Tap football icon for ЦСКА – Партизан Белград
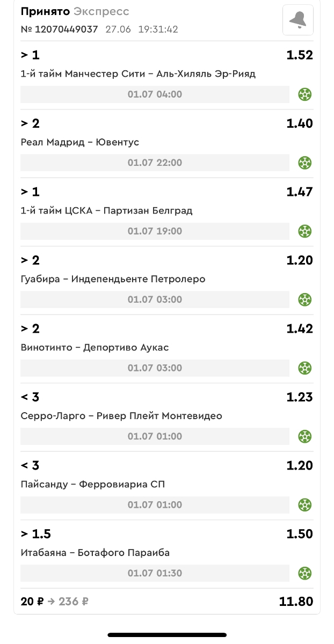The image size is (334, 644). 305,231
